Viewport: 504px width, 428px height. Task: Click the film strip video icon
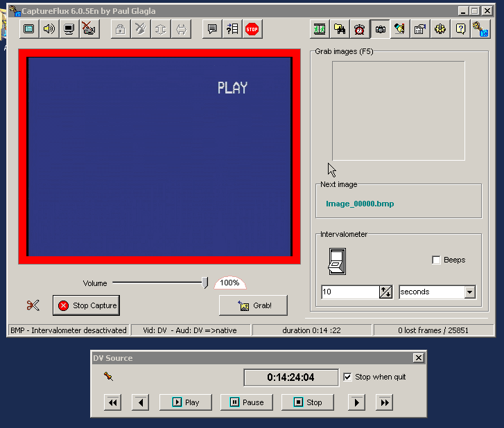(x=320, y=29)
